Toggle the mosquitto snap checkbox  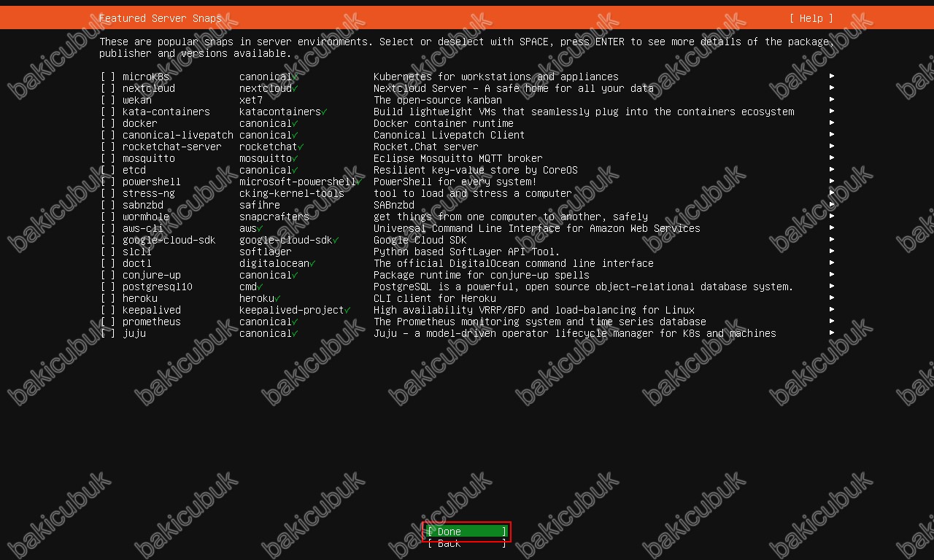[108, 158]
